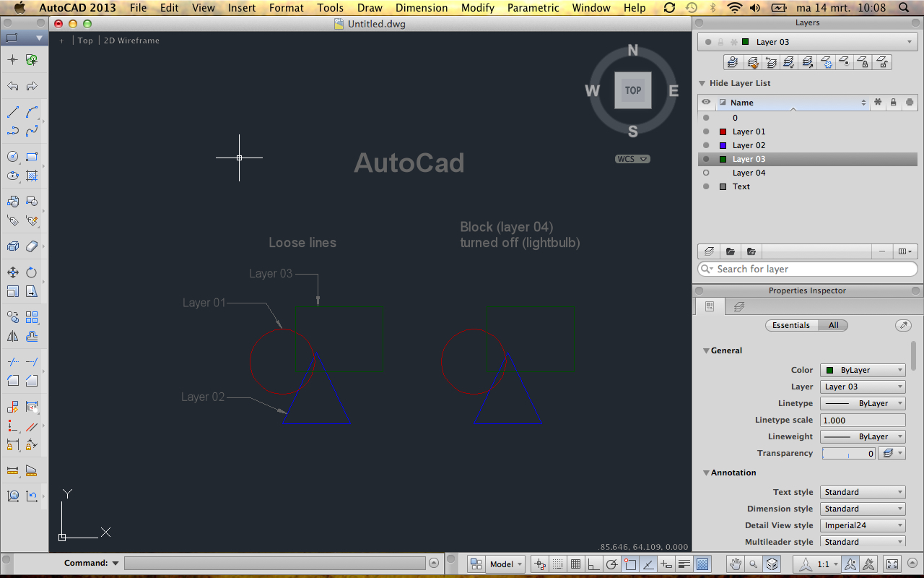Open the Parametric menu
Viewport: 924px width, 578px height.
coord(533,8)
